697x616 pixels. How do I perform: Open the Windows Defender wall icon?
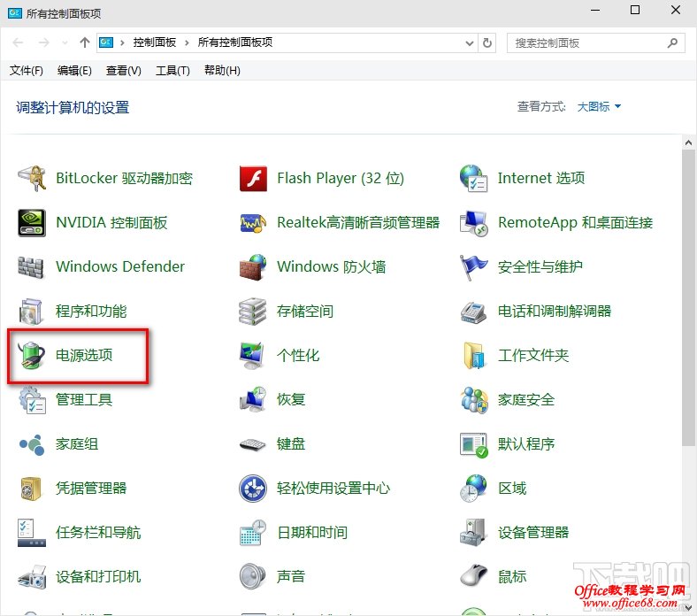coord(31,267)
